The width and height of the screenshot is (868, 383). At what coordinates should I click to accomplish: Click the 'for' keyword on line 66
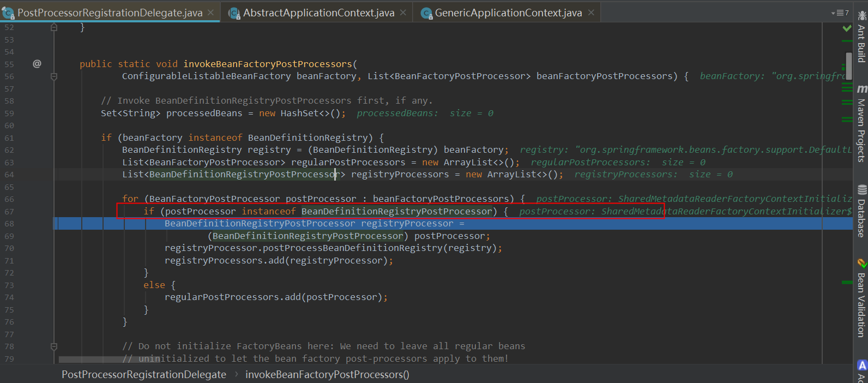[x=130, y=199]
